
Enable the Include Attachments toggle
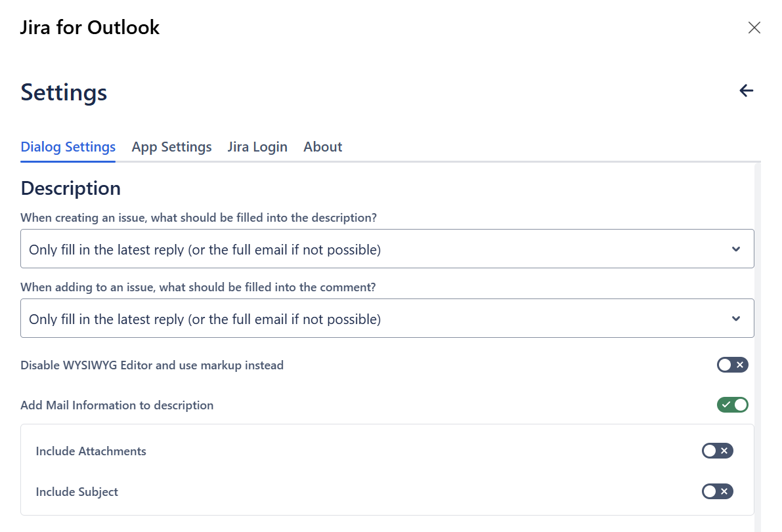click(x=717, y=451)
